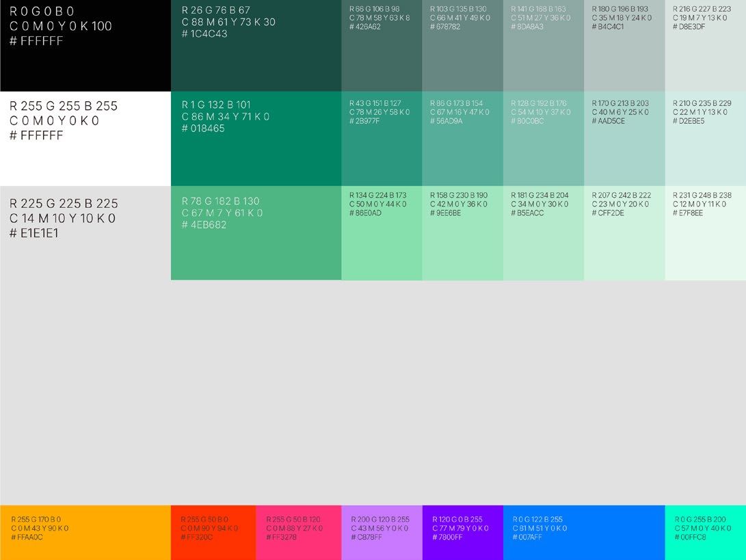Select the #80C0BC light teal swatch
Screen dimensions: 746x560
[x=544, y=138]
